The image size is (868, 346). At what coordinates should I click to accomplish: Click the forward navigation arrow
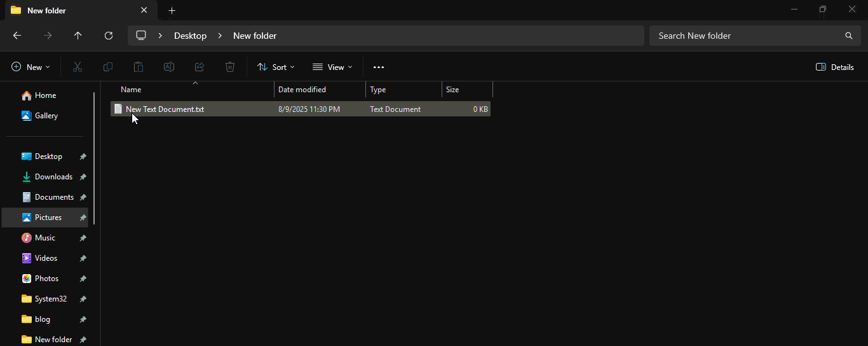tap(48, 36)
